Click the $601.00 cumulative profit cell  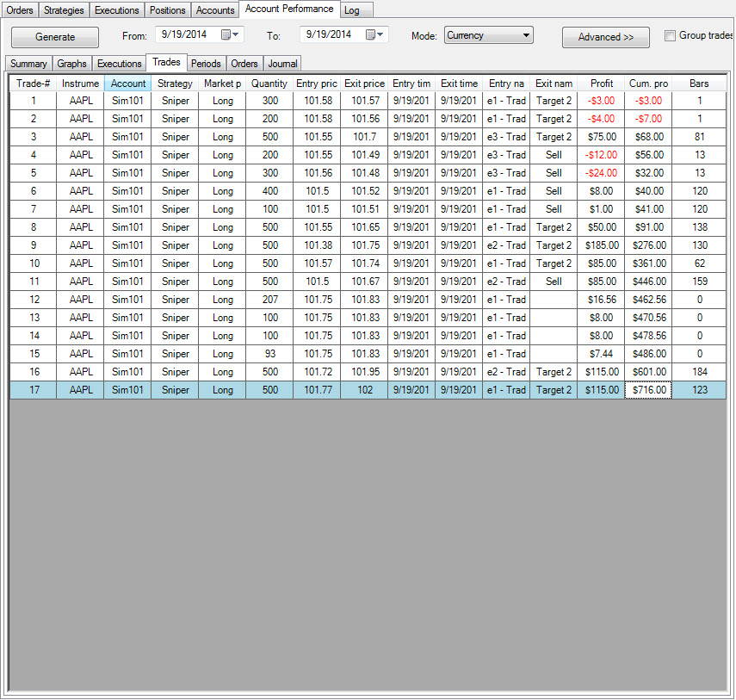pos(649,372)
